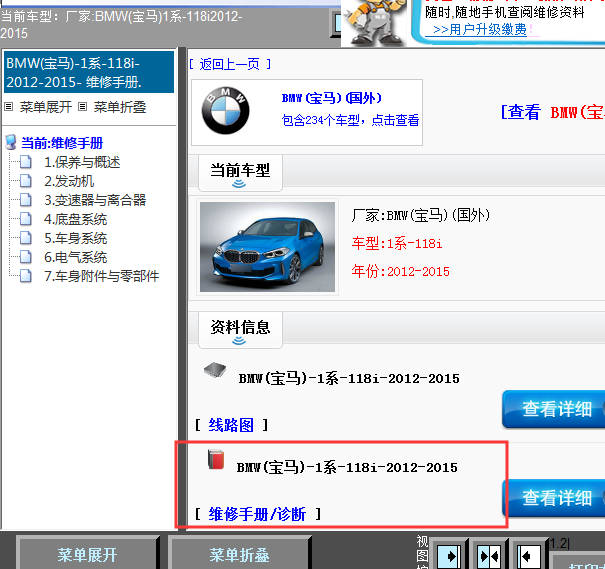The height and width of the screenshot is (569, 605).
Task: Open the 维修手册/诊断 link
Action: pyautogui.click(x=257, y=514)
